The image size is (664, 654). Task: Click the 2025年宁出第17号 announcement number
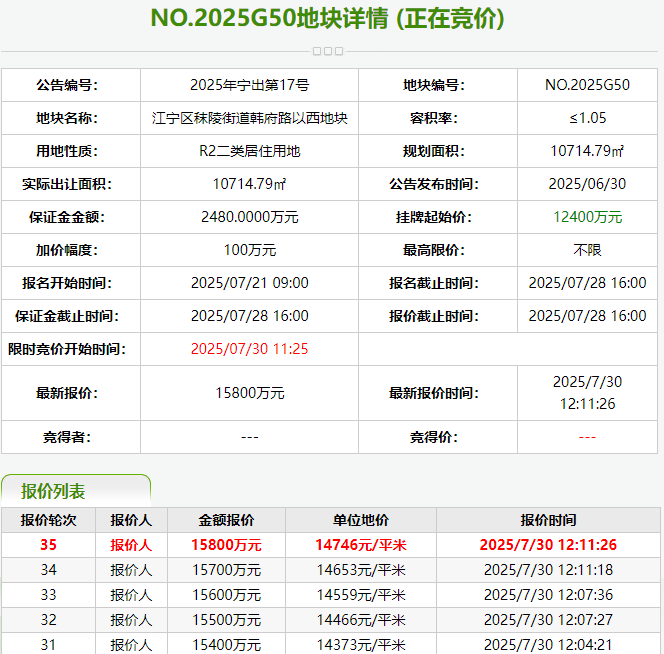(249, 85)
